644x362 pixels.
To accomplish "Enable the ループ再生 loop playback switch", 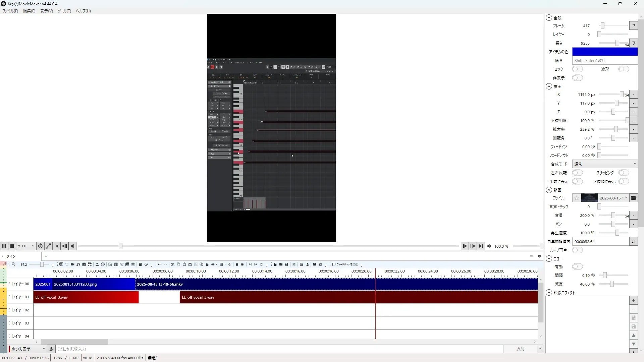I will pyautogui.click(x=577, y=250).
